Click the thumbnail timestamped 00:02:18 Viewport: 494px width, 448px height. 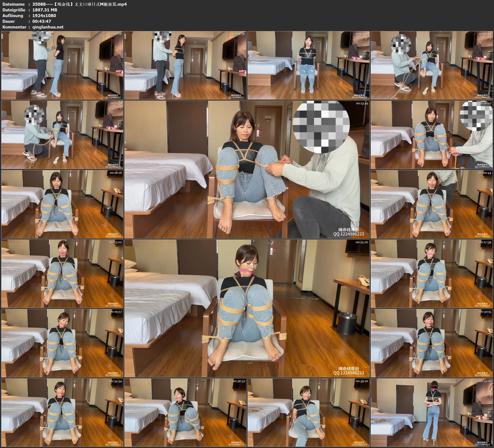[x=62, y=65]
